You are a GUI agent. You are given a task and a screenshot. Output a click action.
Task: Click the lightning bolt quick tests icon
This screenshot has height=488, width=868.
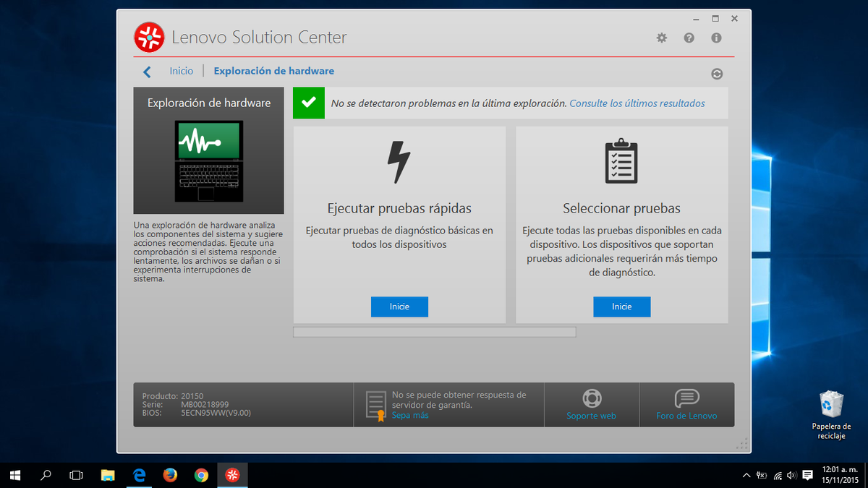point(399,162)
